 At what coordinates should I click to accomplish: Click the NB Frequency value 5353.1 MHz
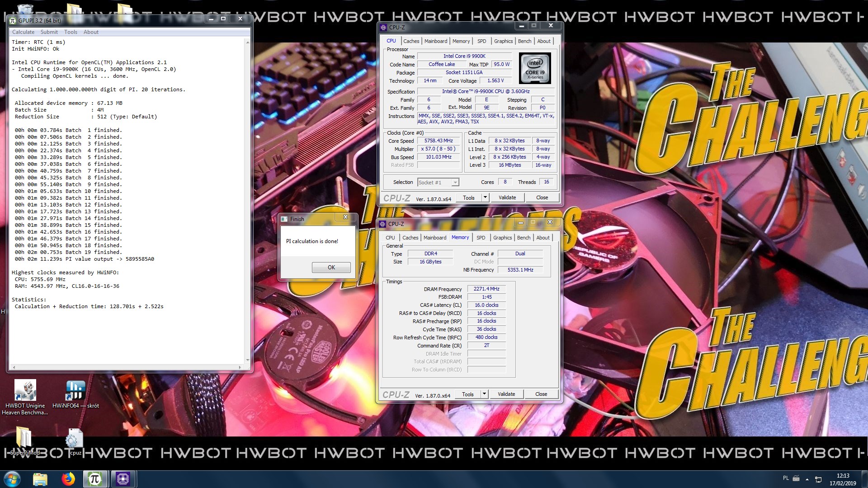coord(520,270)
